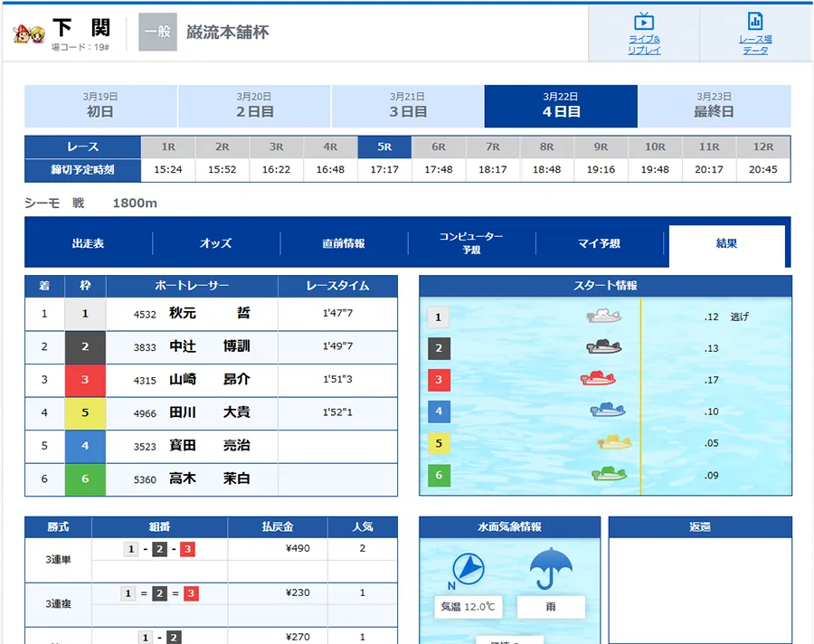Open the コンピューター予想 tab
Viewport: 814px width, 644px height.
[471, 242]
